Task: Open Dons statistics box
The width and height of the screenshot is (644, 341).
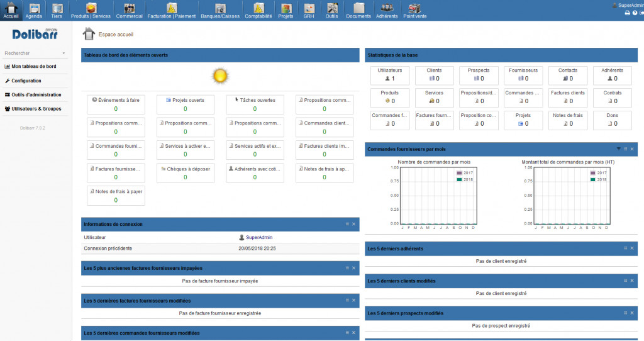Action: 613,120
